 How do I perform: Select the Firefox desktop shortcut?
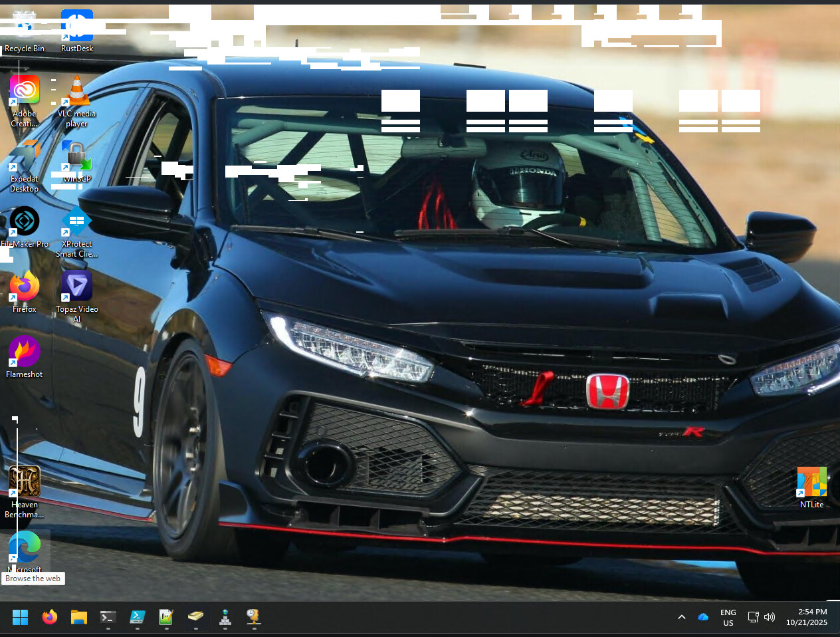point(25,287)
